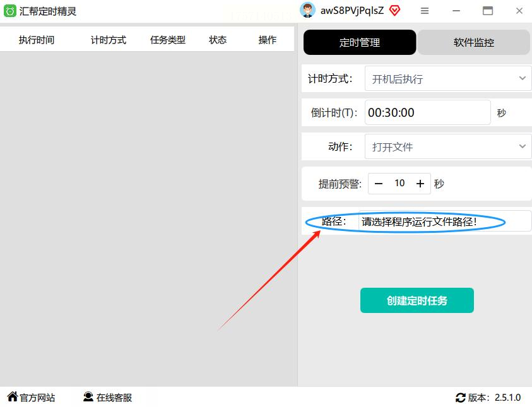Maximize the application window
532x407 pixels.
[488, 11]
